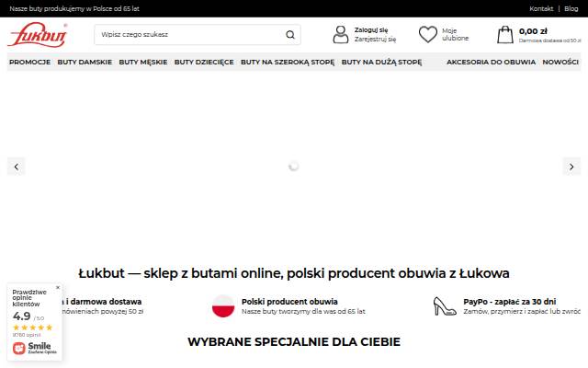Click 'PayPo - zapłać za 30 dni'
588x368 pixels.
point(510,302)
